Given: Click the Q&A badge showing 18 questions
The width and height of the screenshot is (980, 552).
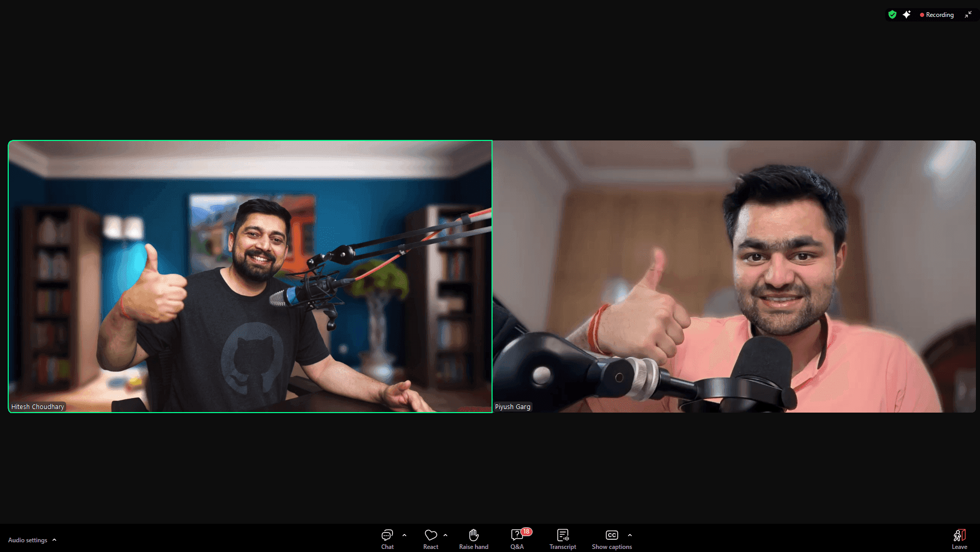Looking at the screenshot, I should coord(525,532).
